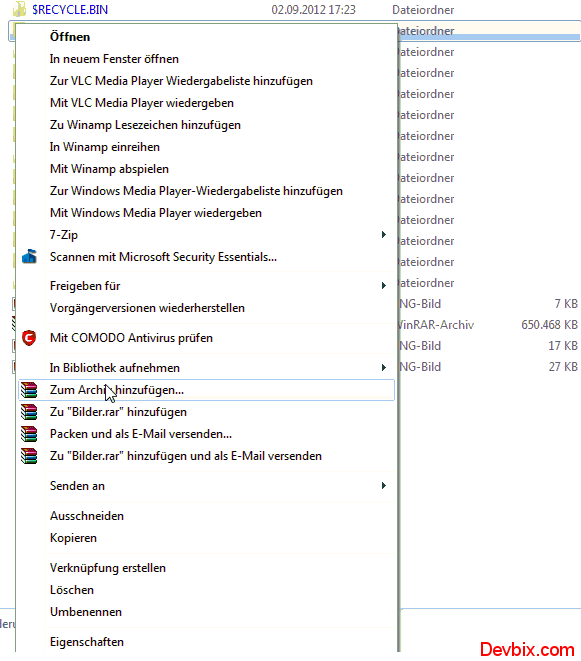Image resolution: width=581 pixels, height=661 pixels.
Task: Click the date '02.09.2012 17:23'
Action: pyautogui.click(x=313, y=9)
